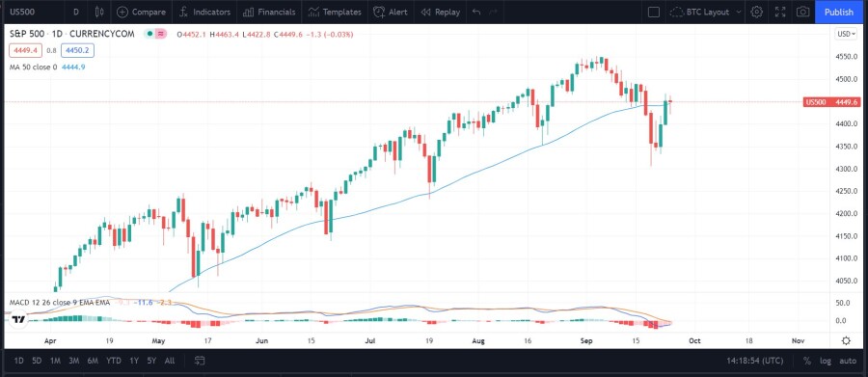Open timezone menu at 14:18:54 (UTC)
This screenshot has height=377, width=868.
[754, 361]
